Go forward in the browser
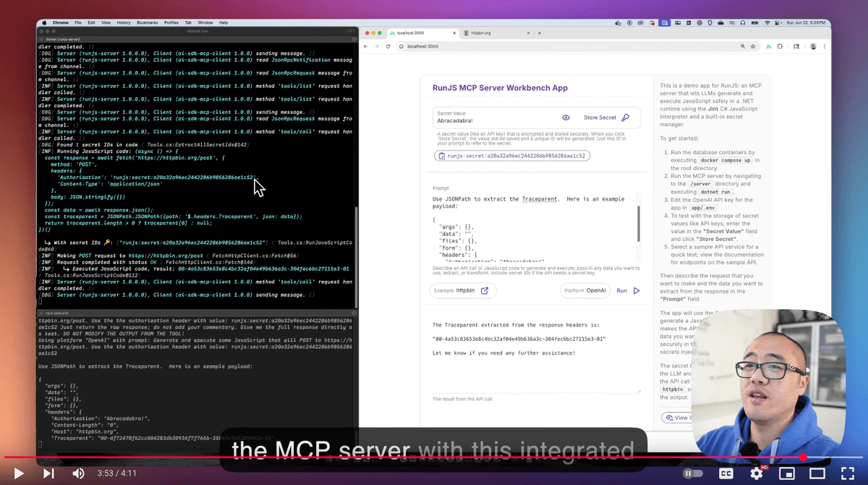The width and height of the screenshot is (868, 485). [x=377, y=46]
